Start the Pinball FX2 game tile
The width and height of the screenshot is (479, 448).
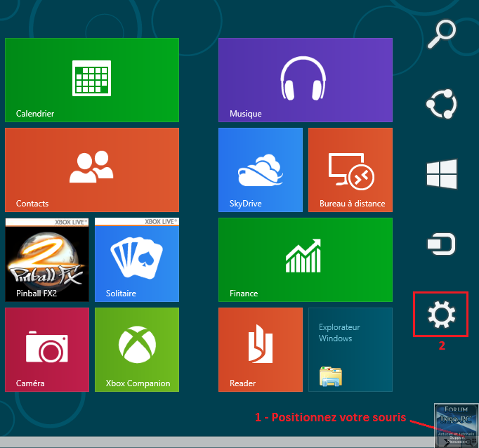pyautogui.click(x=47, y=260)
